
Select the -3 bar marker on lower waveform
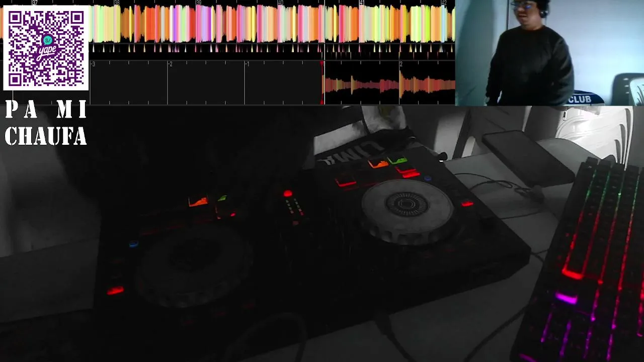93,64
